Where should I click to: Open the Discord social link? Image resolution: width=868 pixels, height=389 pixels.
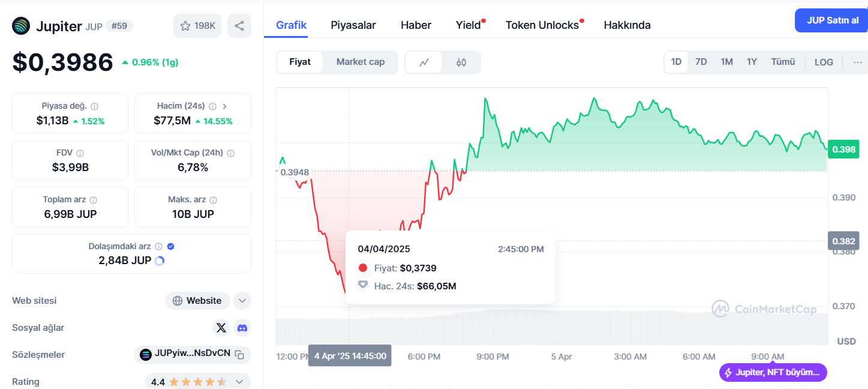[242, 328]
